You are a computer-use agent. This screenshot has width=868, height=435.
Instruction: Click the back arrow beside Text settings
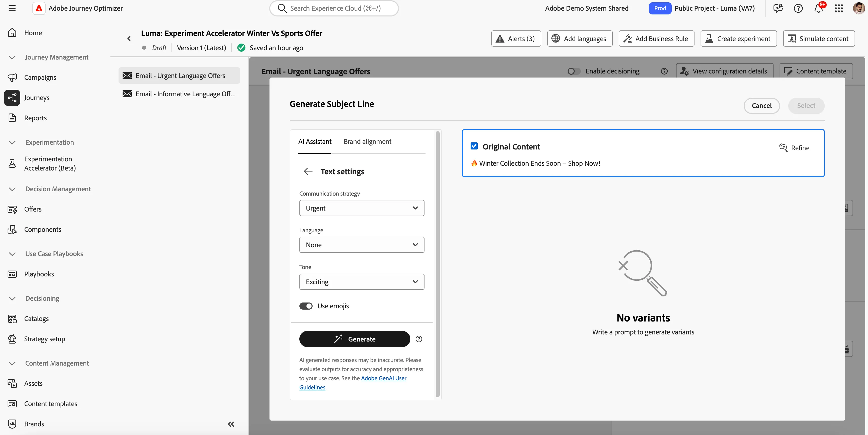click(308, 172)
